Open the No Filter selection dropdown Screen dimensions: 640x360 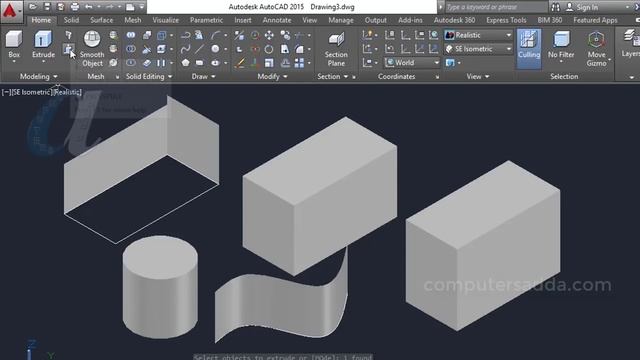click(x=561, y=47)
